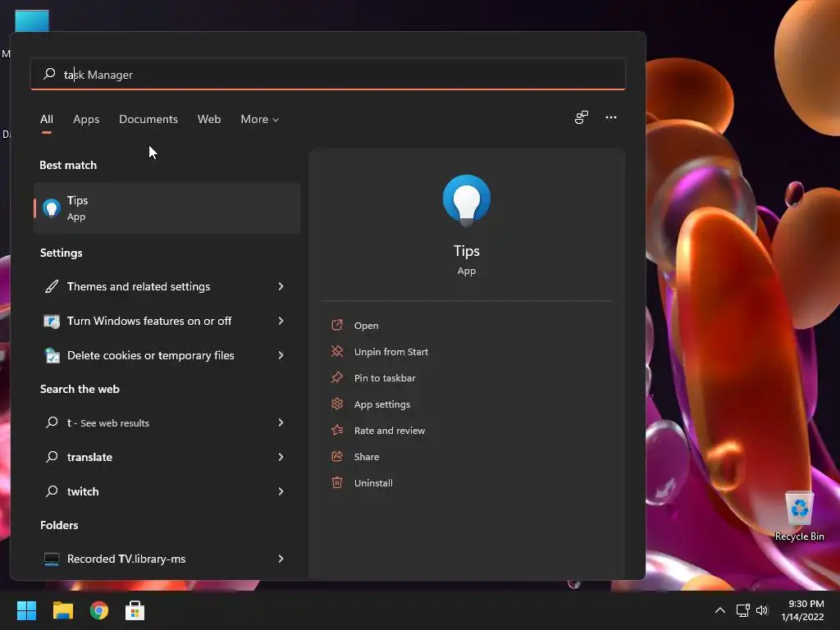Expand Recorded TV.library-ms chevron
Viewport: 840px width, 630px height.
pyautogui.click(x=281, y=559)
